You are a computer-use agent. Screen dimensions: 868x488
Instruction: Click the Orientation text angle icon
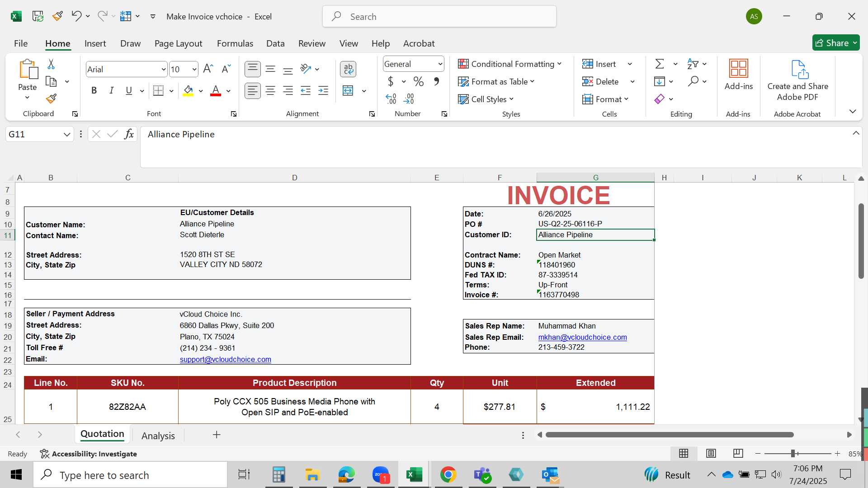[306, 69]
